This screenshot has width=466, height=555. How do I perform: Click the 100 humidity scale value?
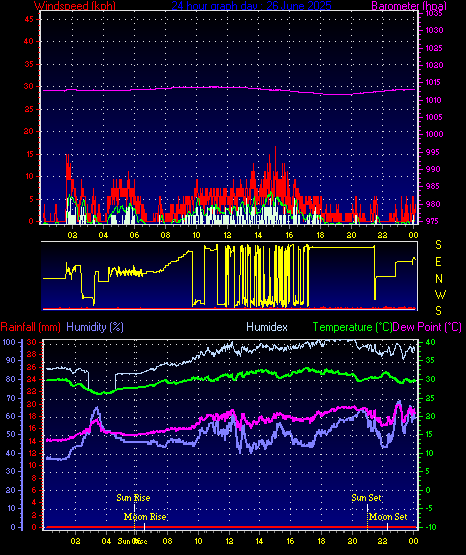point(9,342)
